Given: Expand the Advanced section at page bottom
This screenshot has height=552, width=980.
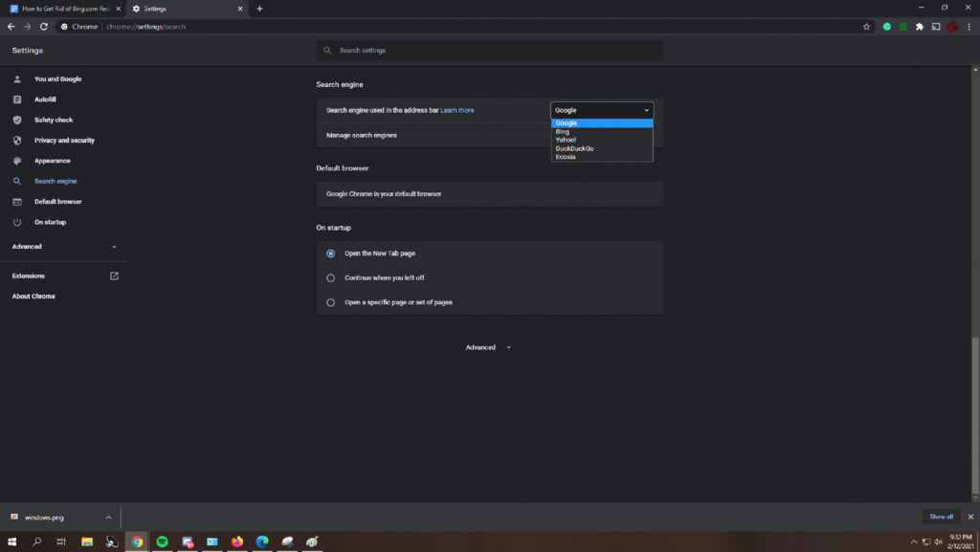Looking at the screenshot, I should tap(488, 348).
